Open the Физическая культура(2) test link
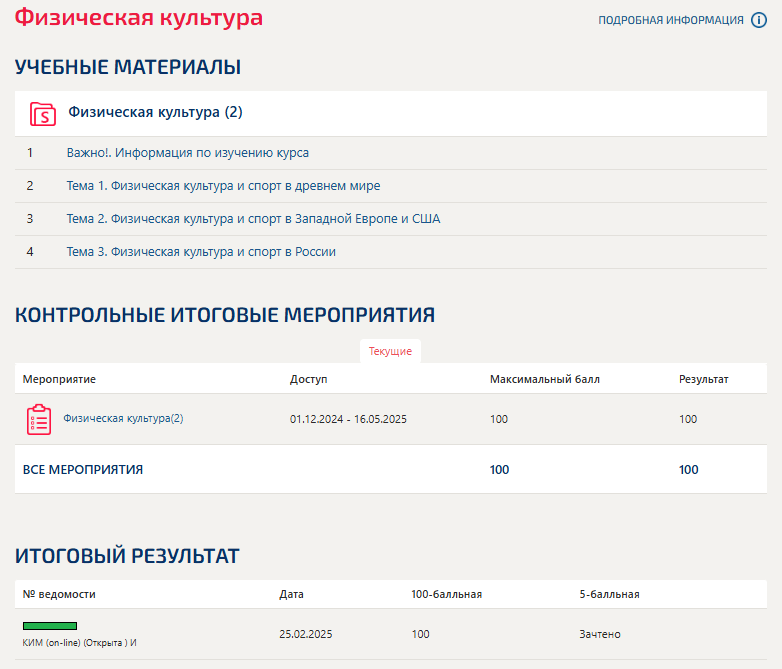Screen dimensions: 782x669 [x=123, y=419]
